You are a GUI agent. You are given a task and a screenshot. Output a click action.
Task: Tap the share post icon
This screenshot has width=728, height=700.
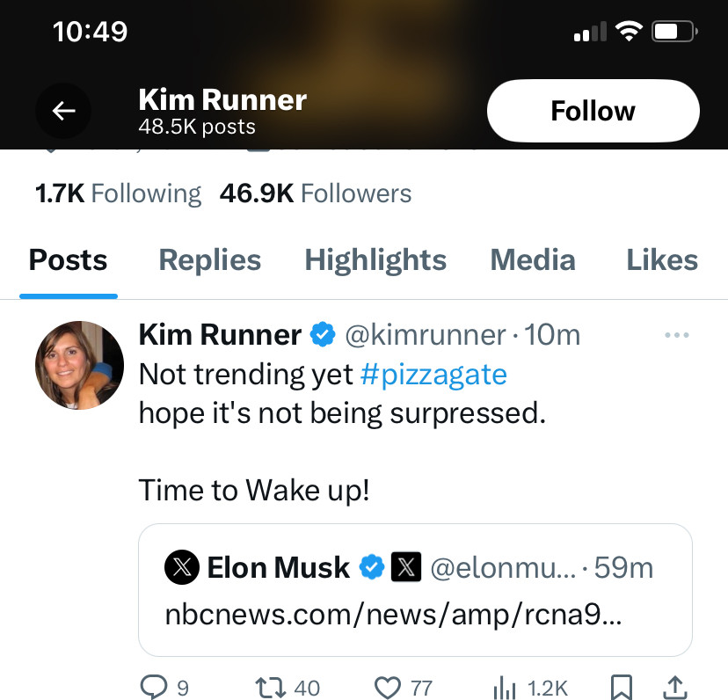click(x=674, y=687)
